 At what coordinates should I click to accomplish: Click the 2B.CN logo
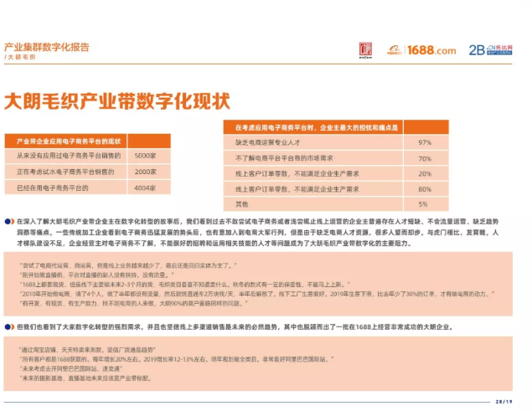[490, 50]
